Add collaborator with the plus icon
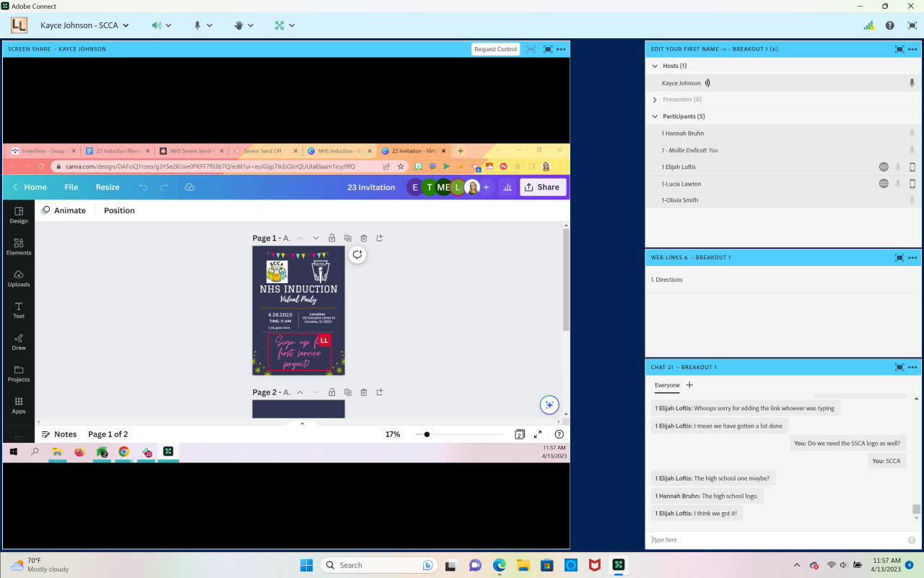 [x=486, y=187]
